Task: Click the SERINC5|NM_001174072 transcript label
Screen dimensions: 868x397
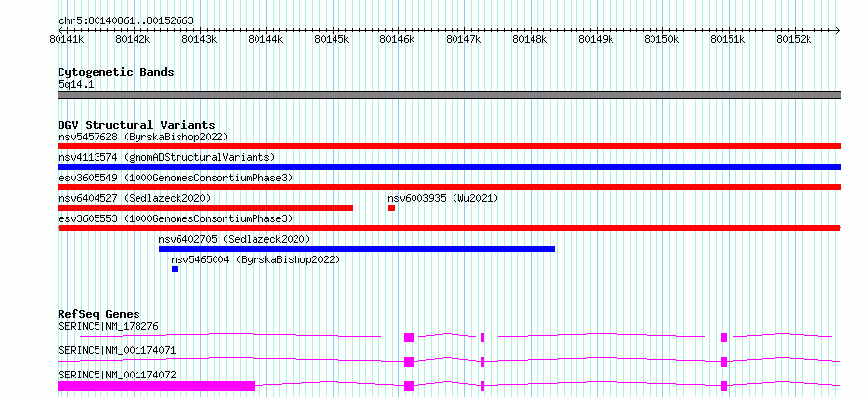Action: pyautogui.click(x=117, y=375)
